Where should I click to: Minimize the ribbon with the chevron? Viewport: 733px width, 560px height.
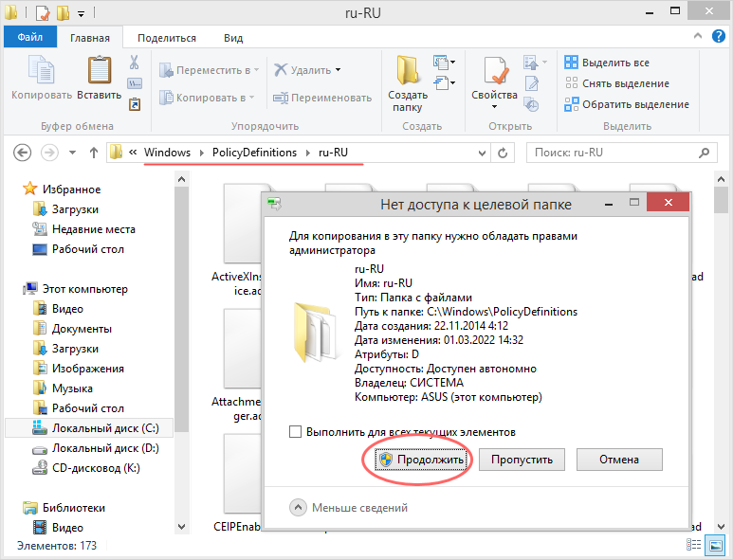pos(698,35)
